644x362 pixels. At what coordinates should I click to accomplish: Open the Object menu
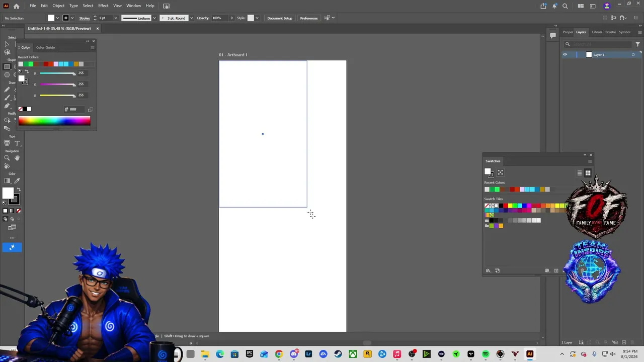[x=58, y=6]
